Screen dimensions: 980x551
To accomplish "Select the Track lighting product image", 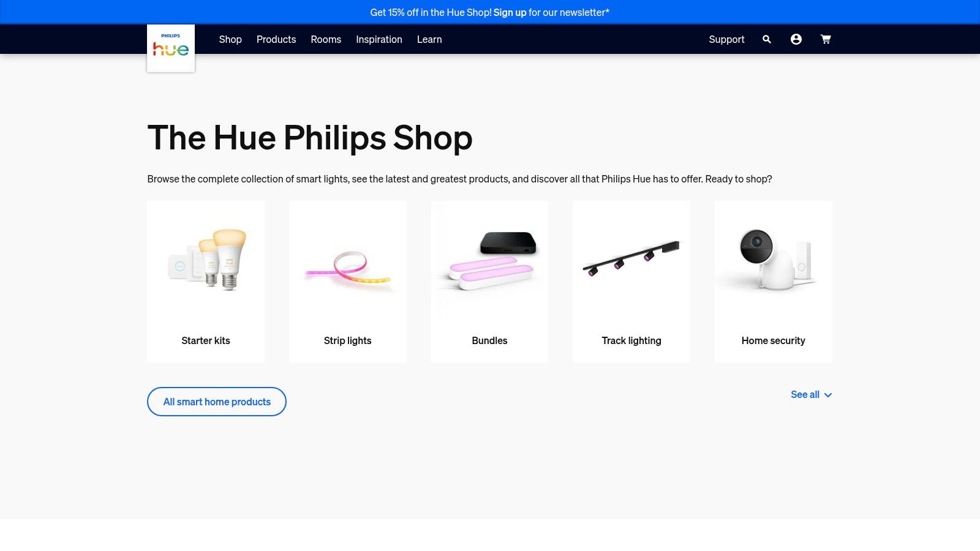I will (631, 258).
